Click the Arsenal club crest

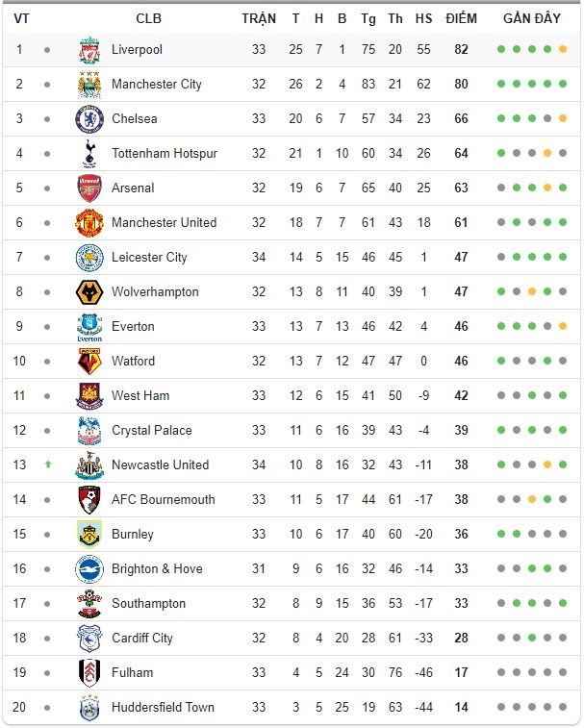point(89,188)
